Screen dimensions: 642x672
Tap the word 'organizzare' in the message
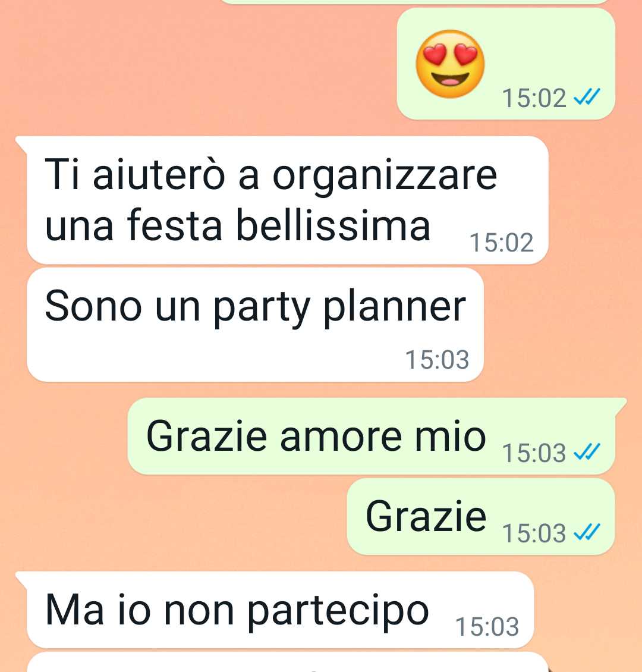(385, 177)
